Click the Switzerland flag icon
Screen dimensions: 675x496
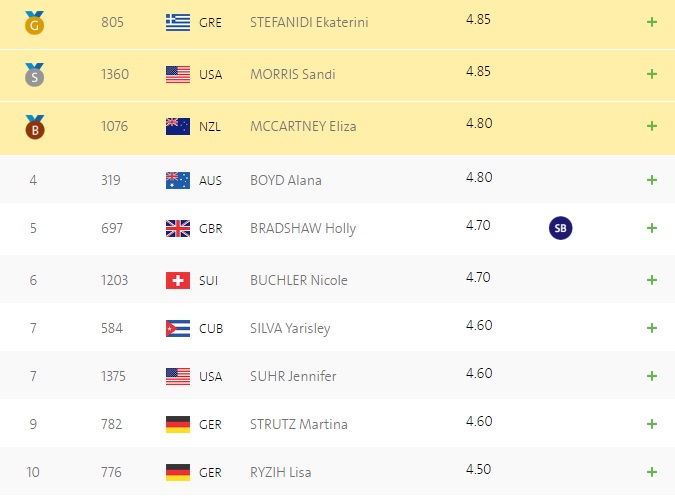(178, 280)
